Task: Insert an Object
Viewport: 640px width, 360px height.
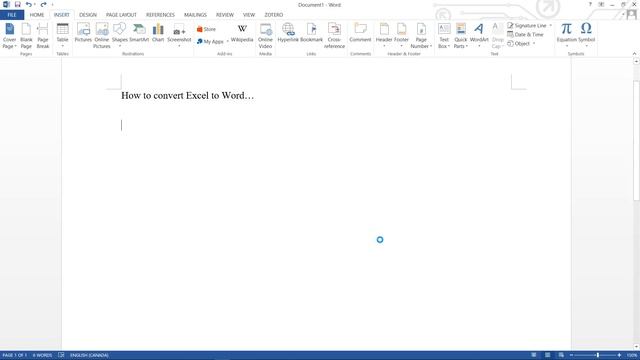Action: (519, 44)
